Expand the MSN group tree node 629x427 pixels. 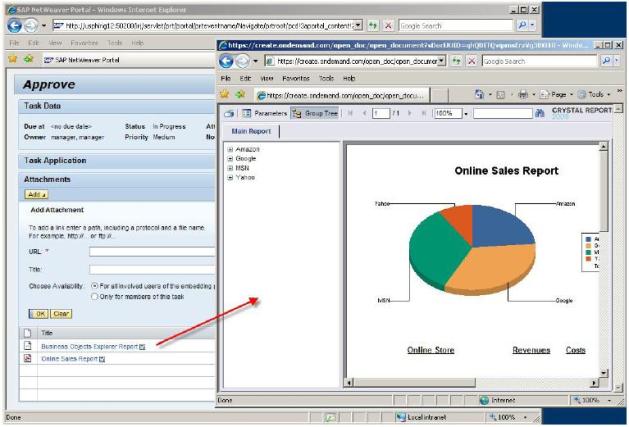(x=230, y=168)
